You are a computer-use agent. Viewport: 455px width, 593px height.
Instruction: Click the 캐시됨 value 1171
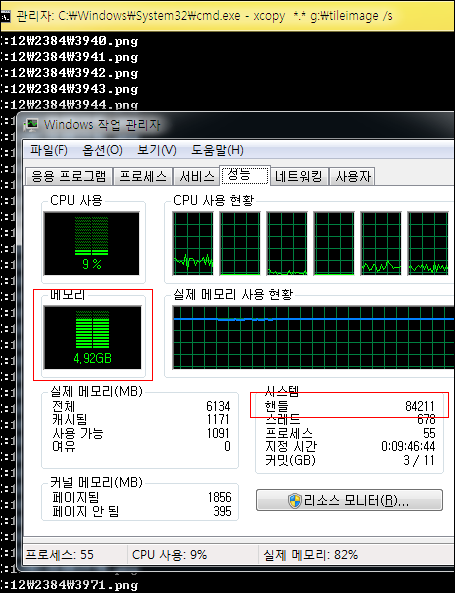[218, 419]
